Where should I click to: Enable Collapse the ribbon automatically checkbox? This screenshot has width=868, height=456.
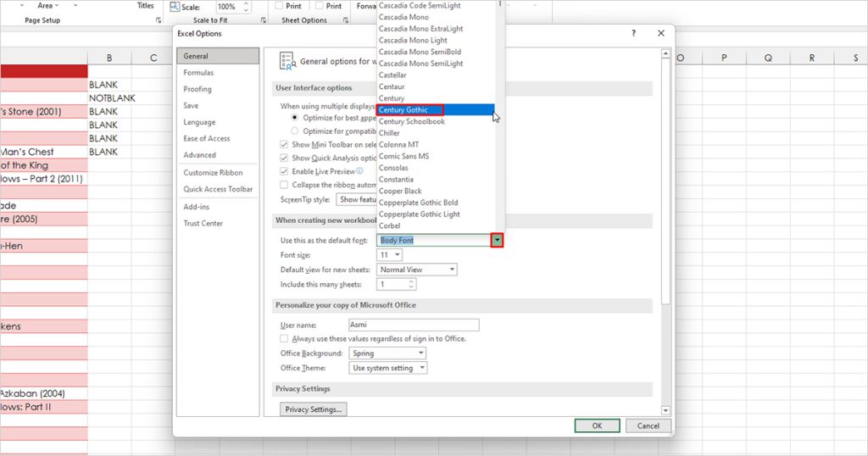[x=284, y=184]
